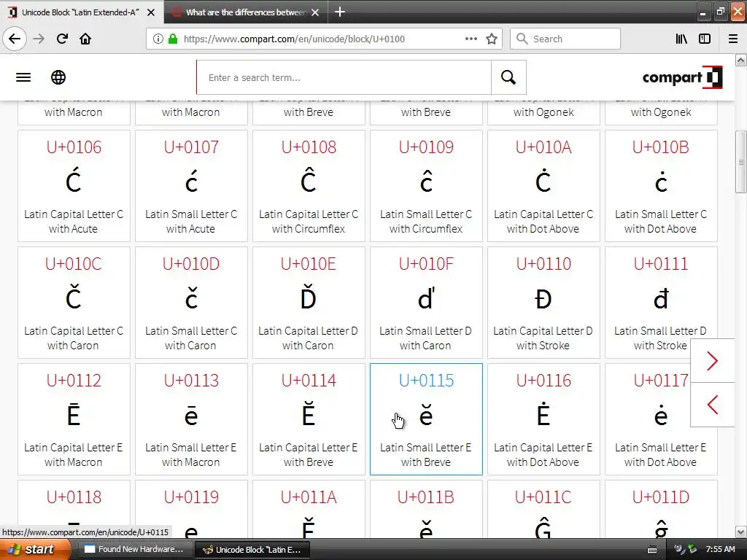This screenshot has height=560, width=747.
Task: Click the scrollbar up arrow
Action: [x=741, y=60]
